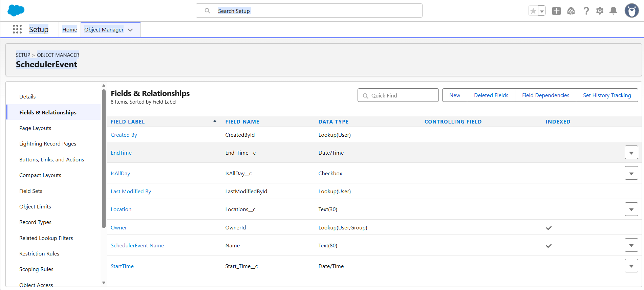Click the OBJECT MANAGER breadcrumb link
The image size is (644, 290).
[x=58, y=55]
